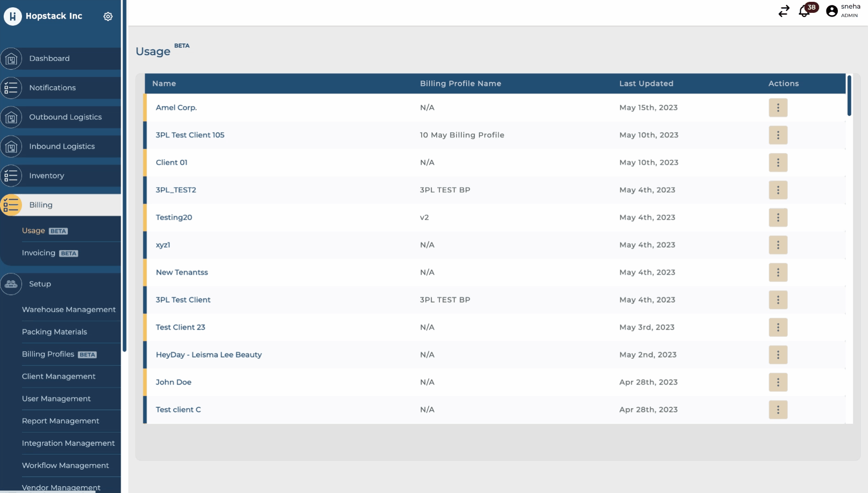The width and height of the screenshot is (868, 493).
Task: Click the Setup icon in sidebar
Action: [x=11, y=284]
